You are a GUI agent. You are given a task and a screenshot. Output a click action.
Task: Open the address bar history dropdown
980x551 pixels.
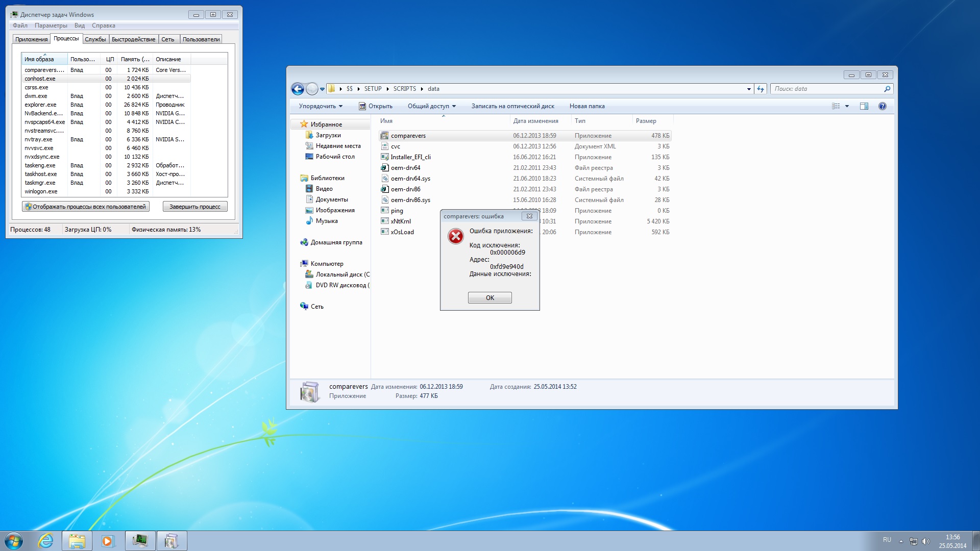coord(749,89)
